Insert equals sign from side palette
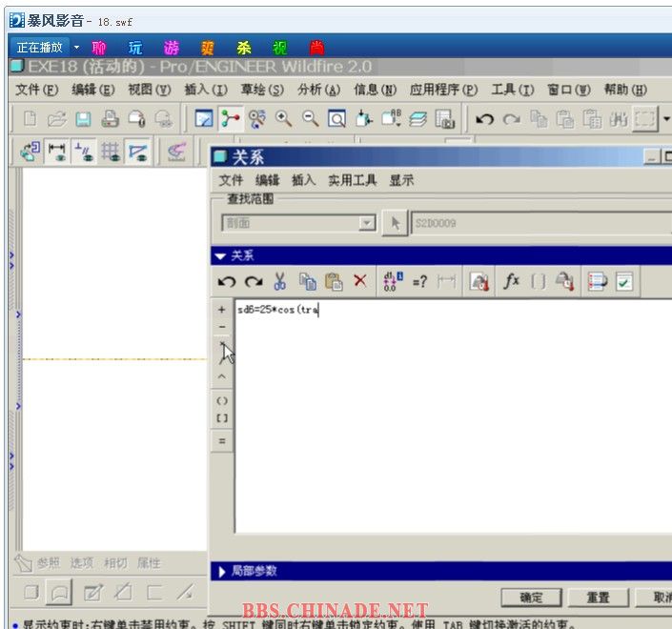 pyautogui.click(x=221, y=441)
